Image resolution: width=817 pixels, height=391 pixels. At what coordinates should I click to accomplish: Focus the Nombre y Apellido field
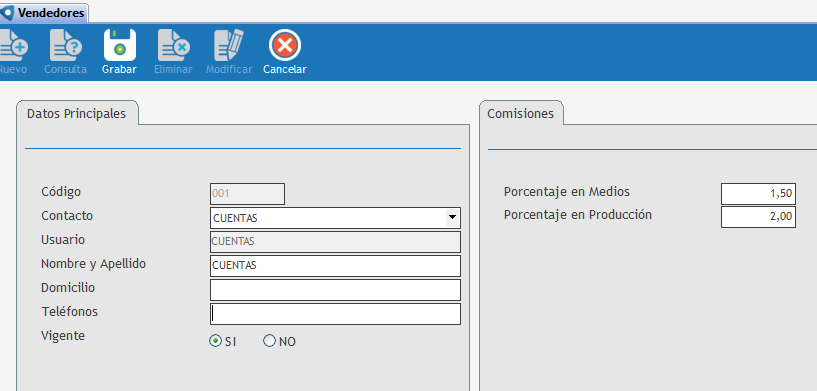[336, 266]
